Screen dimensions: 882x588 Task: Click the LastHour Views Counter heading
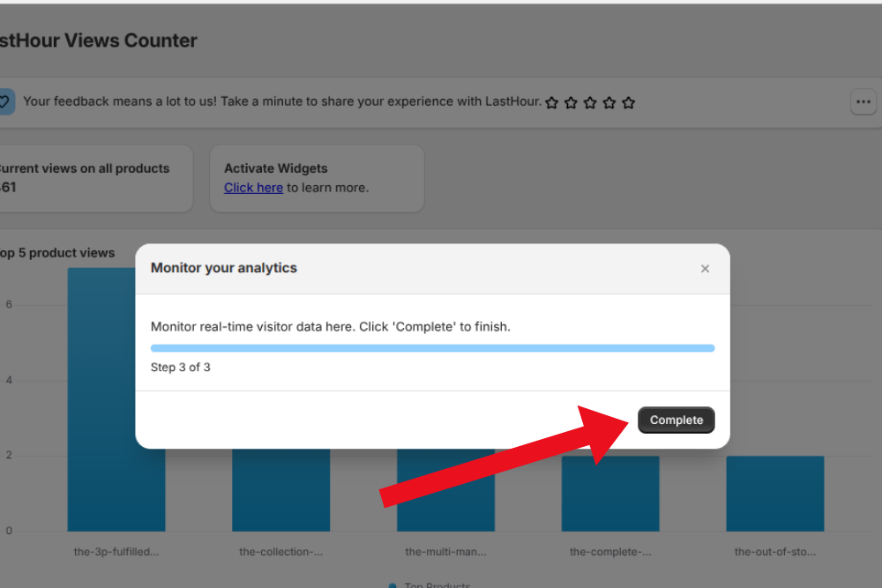pyautogui.click(x=97, y=41)
